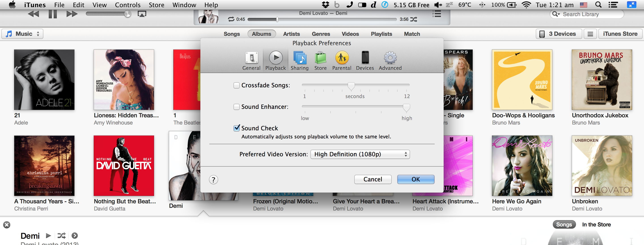Click the Albums view button
This screenshot has width=644, height=245.
261,34
